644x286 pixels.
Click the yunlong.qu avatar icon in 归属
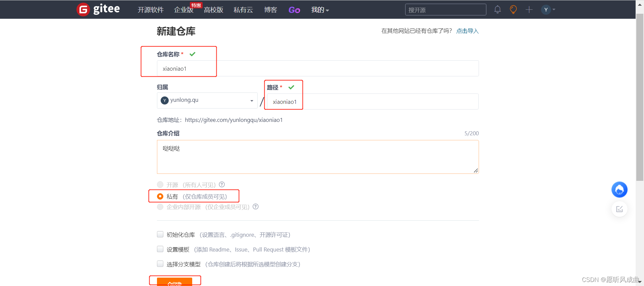(164, 100)
